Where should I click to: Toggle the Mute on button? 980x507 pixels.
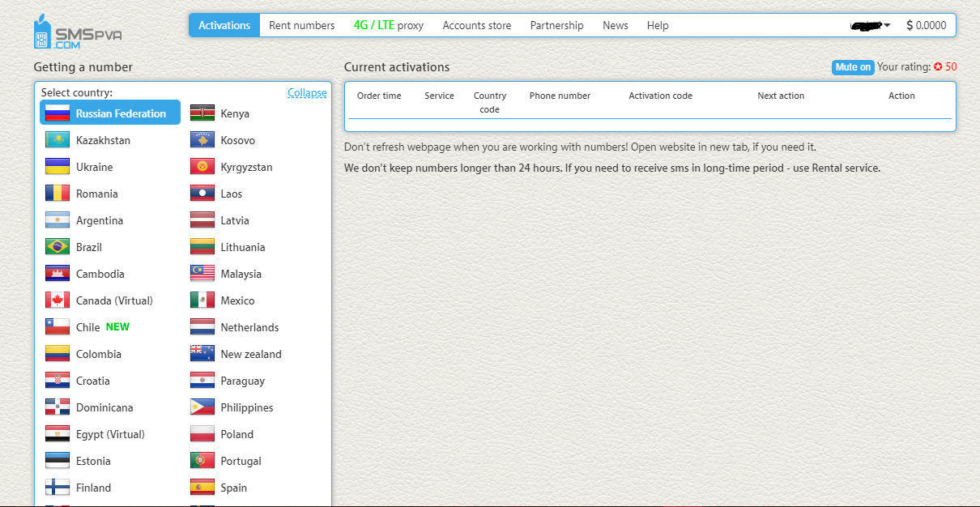[x=853, y=67]
